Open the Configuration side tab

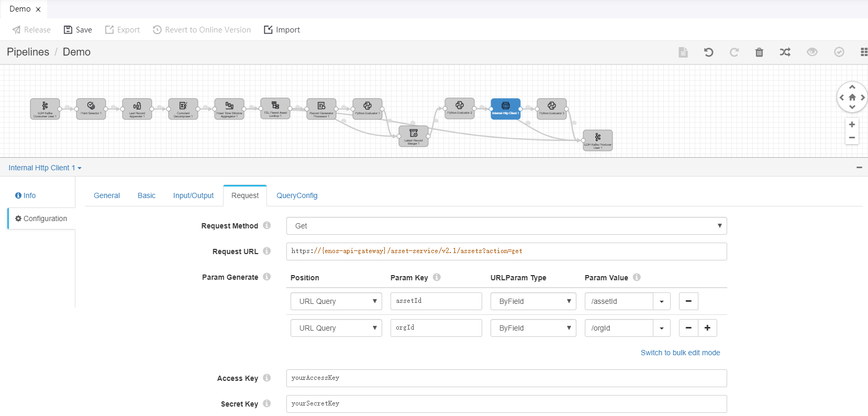[x=41, y=218]
